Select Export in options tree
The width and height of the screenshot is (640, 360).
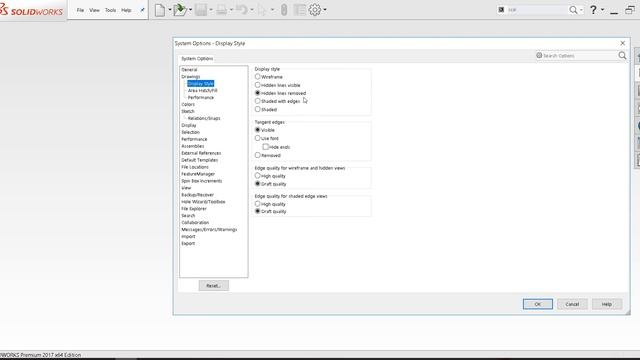click(188, 243)
